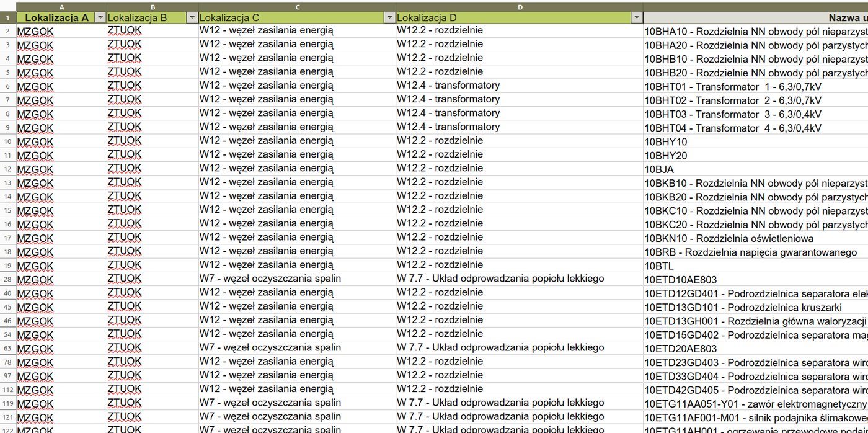Select W 7.7 - Układ odprowadzania in 10ETD10AE803 row
Viewport: 868px width, 433px height.
tap(519, 279)
